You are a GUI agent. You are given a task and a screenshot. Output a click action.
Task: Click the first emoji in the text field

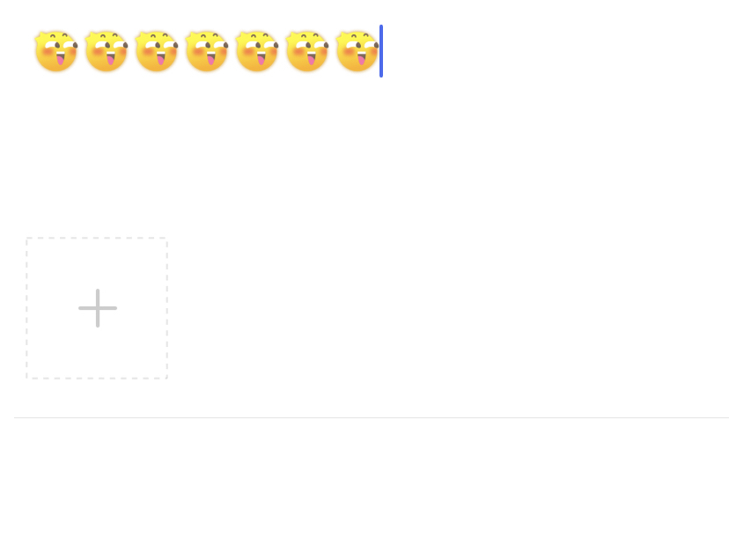click(56, 51)
